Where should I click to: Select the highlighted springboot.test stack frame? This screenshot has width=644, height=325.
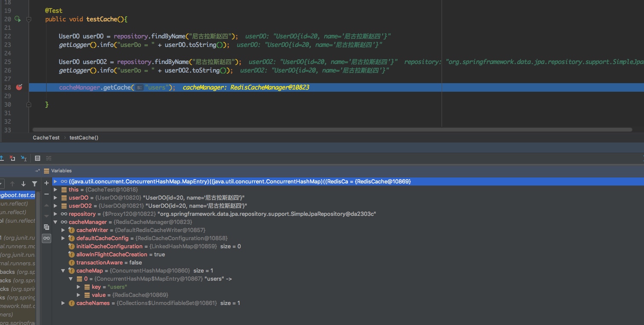click(17, 195)
